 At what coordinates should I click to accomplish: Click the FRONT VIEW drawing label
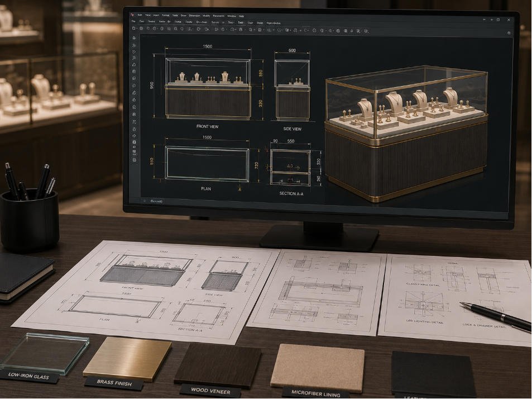click(207, 126)
